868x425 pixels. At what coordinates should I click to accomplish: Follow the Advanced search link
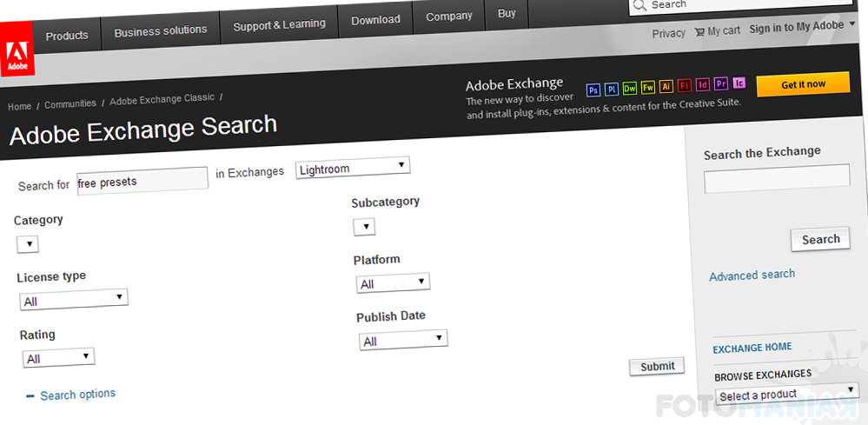click(x=752, y=276)
